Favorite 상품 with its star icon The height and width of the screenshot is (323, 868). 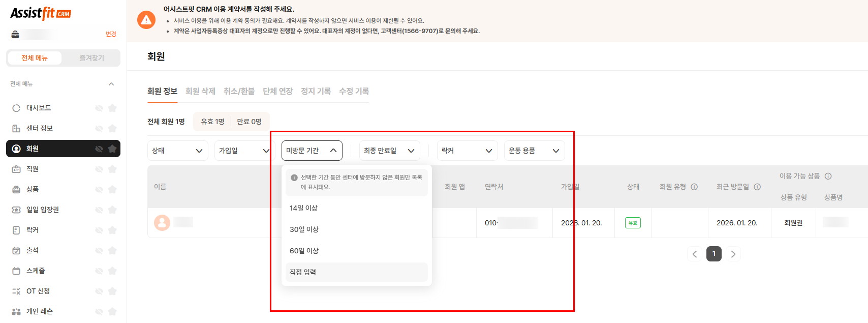click(112, 189)
